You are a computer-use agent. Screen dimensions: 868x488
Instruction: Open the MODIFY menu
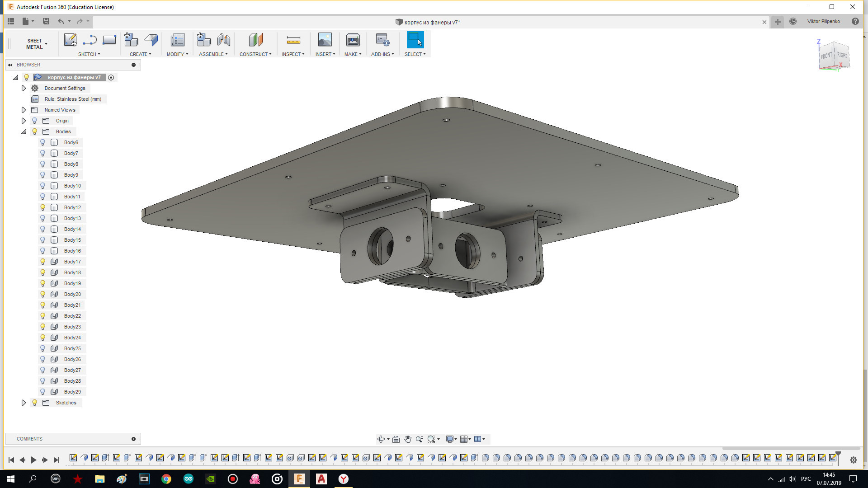click(x=177, y=54)
